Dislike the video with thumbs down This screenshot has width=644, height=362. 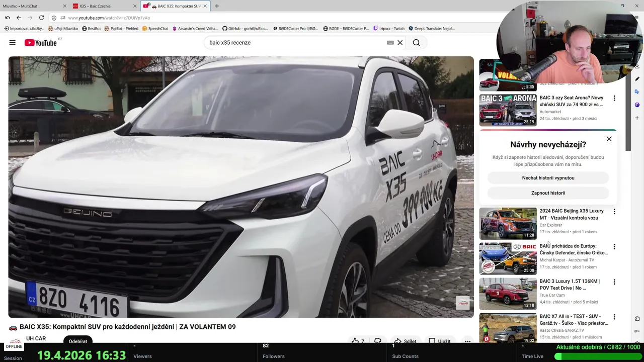tap(378, 340)
